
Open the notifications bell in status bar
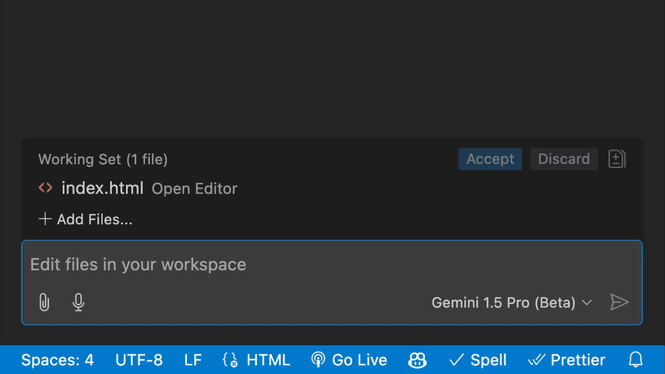[635, 360]
